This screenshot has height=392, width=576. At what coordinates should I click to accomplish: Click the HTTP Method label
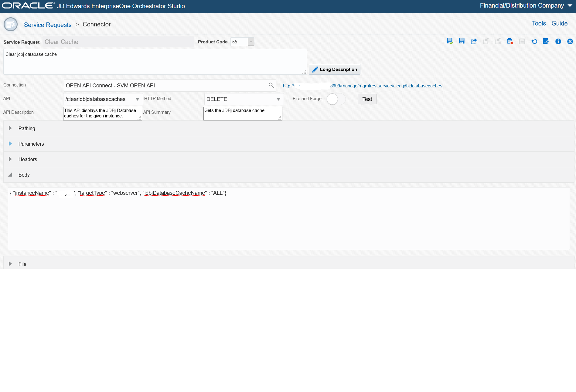pyautogui.click(x=158, y=99)
